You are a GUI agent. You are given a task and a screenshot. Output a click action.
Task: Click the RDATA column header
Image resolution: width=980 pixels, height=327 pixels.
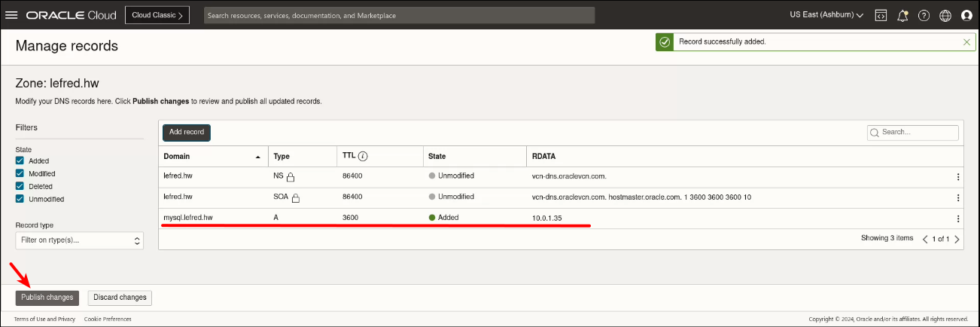(543, 157)
